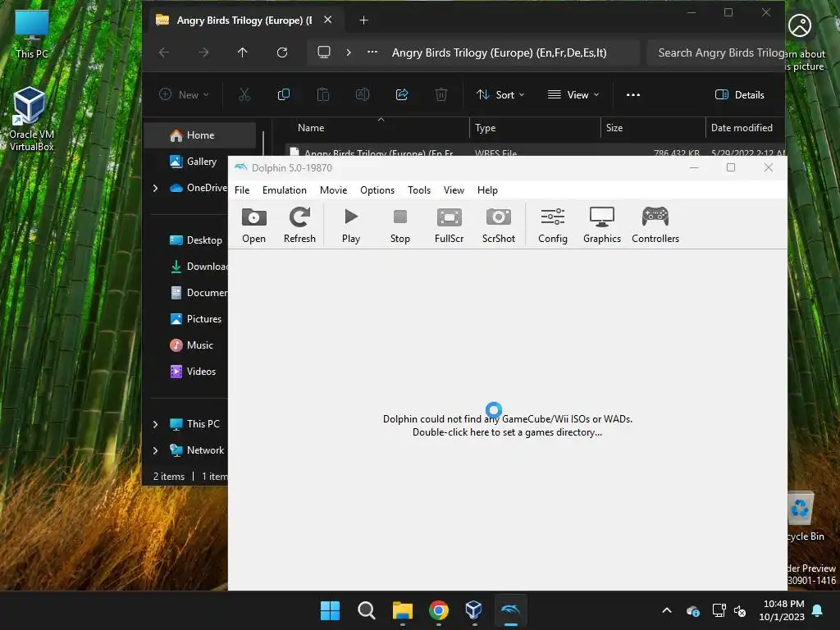Click the Stop button in Dolphin

tap(400, 225)
